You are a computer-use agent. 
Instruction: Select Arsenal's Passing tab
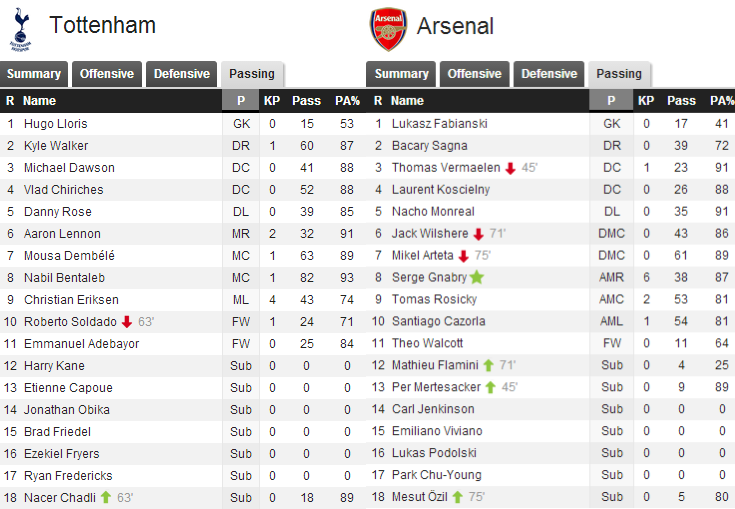coord(619,74)
